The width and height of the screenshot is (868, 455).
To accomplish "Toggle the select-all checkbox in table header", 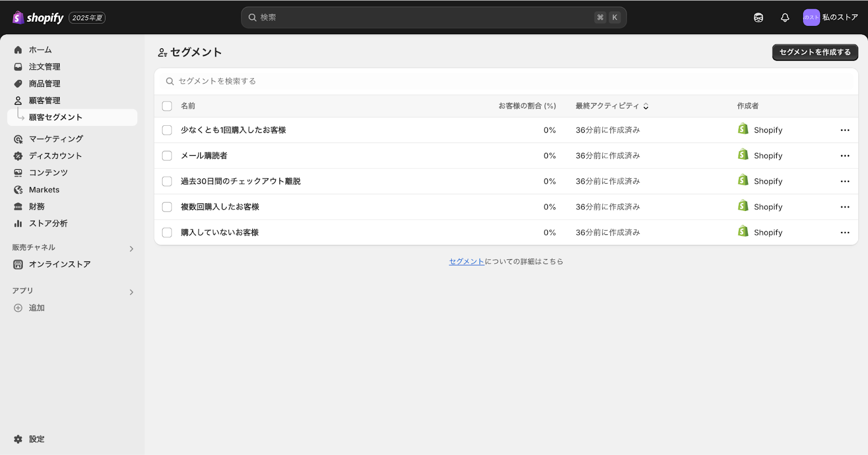I will 167,106.
